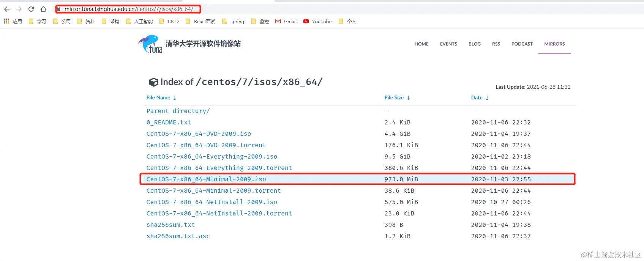Image resolution: width=644 pixels, height=261 pixels.
Task: Open the 公司 bookmark folder
Action: [62, 22]
